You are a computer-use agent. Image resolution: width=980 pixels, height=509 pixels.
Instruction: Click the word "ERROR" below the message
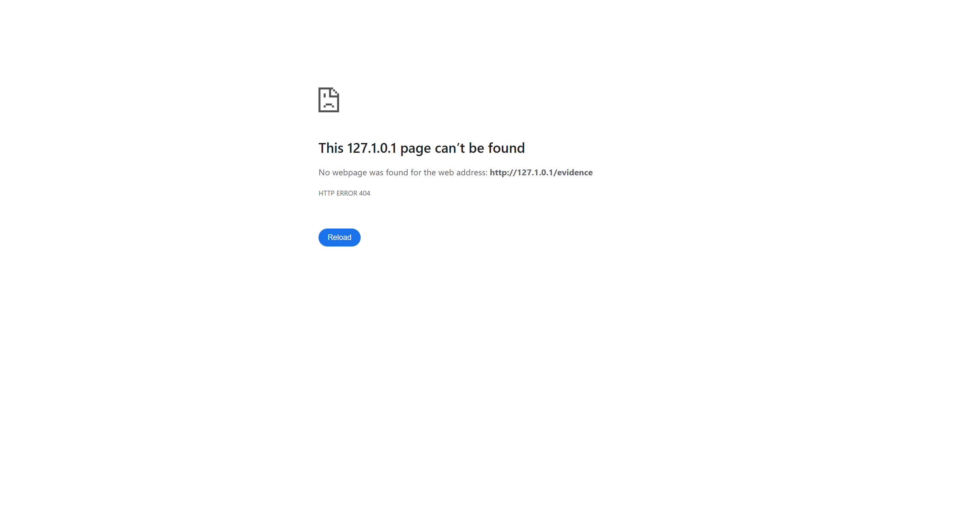coord(347,193)
